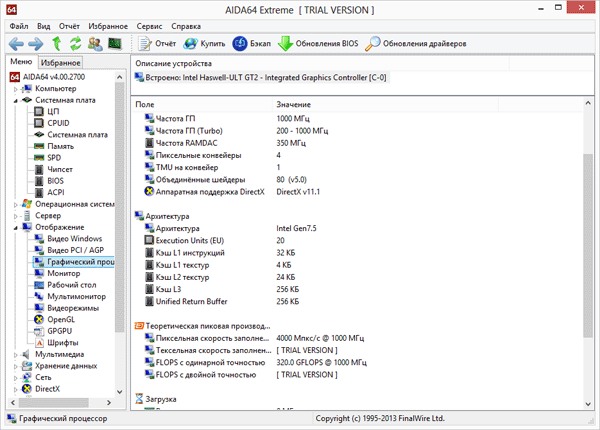Screen dimensions: 600x430
Task: Open the users management toolbar icon
Action: [95, 44]
